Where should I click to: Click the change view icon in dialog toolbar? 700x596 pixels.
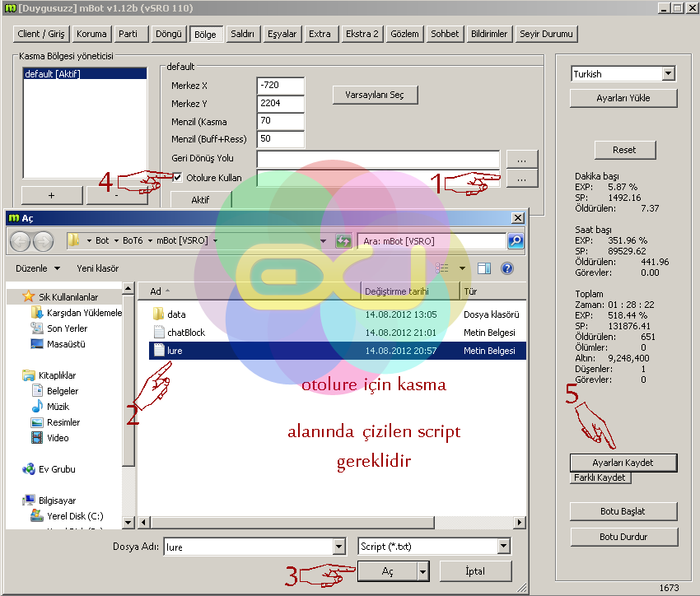pyautogui.click(x=442, y=268)
